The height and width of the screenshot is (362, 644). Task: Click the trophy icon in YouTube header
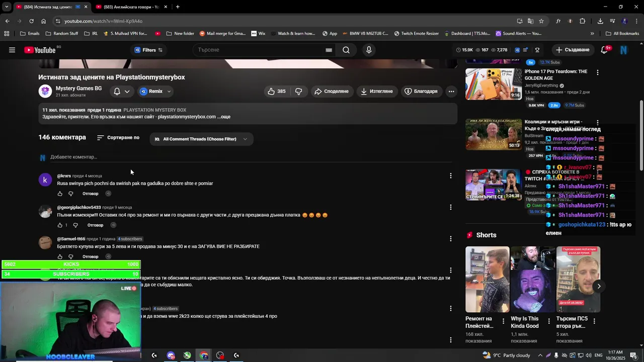(537, 50)
